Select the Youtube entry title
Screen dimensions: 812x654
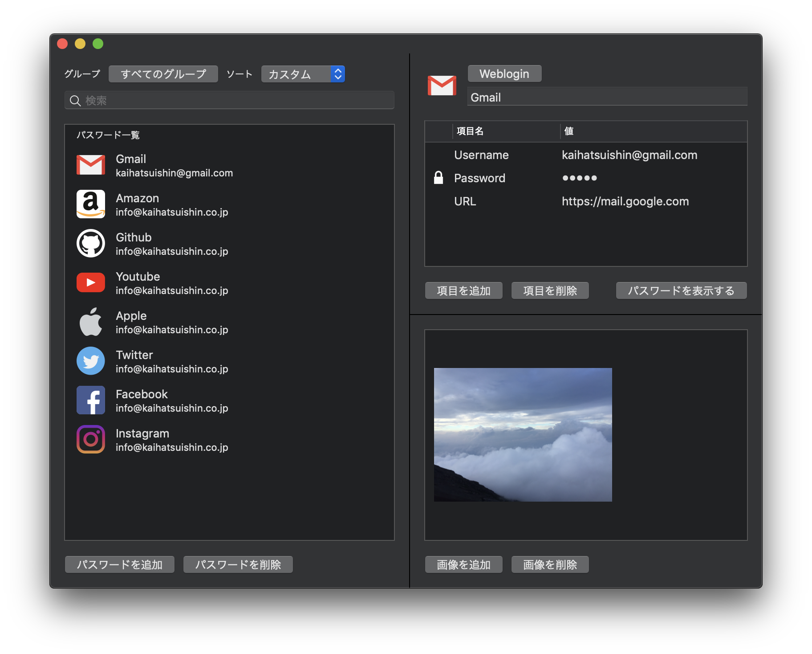(138, 277)
